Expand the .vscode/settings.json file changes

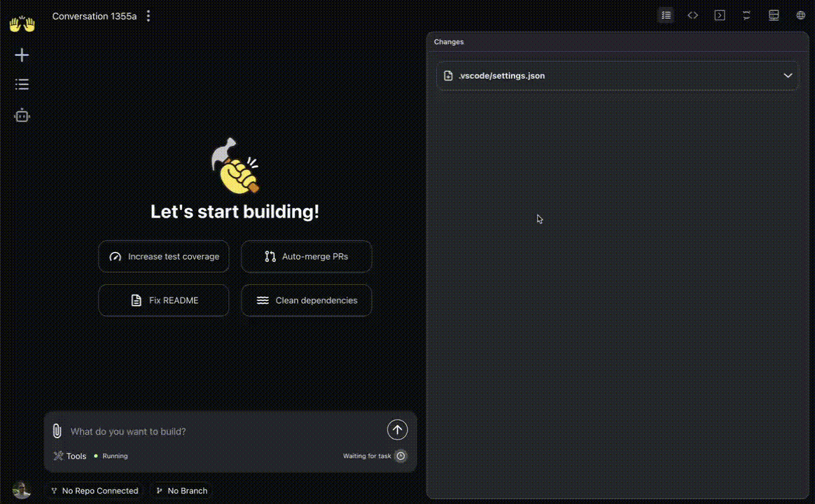(x=788, y=75)
